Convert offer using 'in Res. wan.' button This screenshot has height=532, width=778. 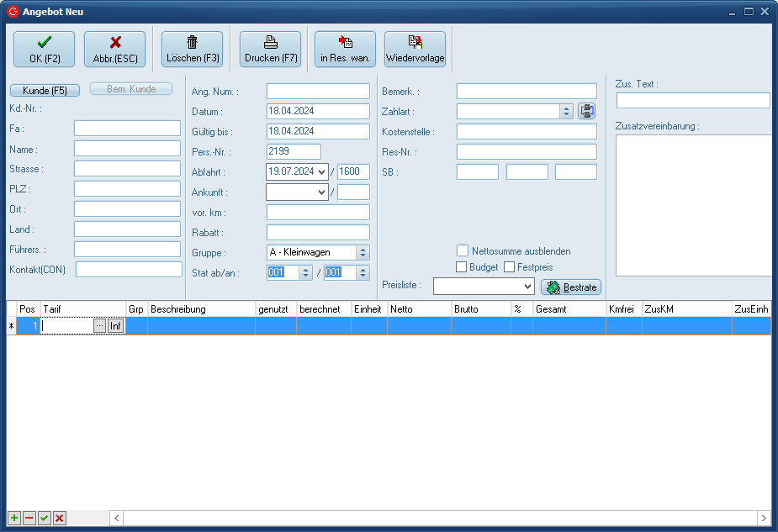coord(345,49)
